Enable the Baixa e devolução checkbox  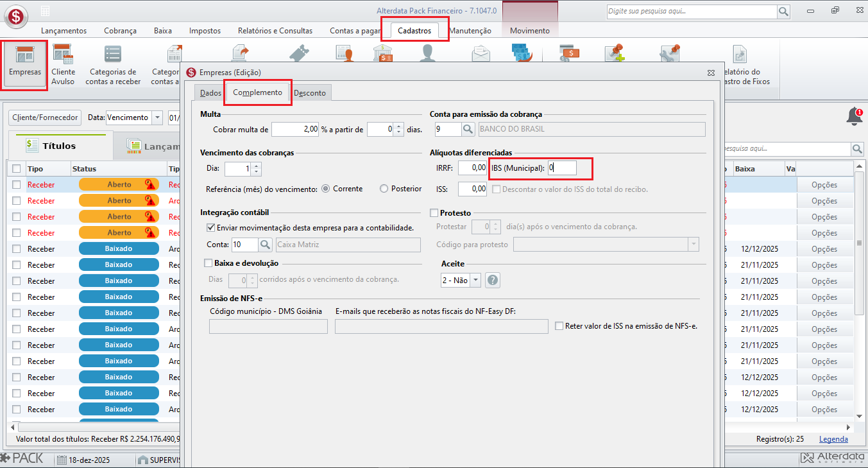pyautogui.click(x=208, y=263)
